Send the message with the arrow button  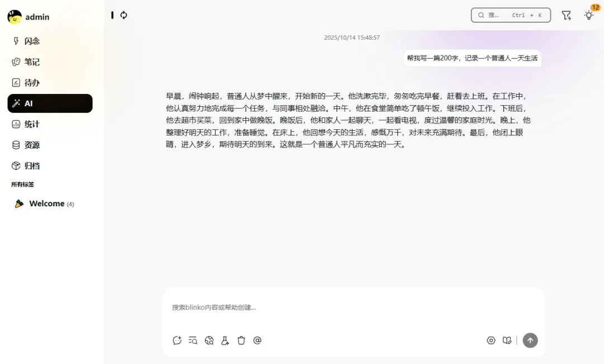point(530,340)
